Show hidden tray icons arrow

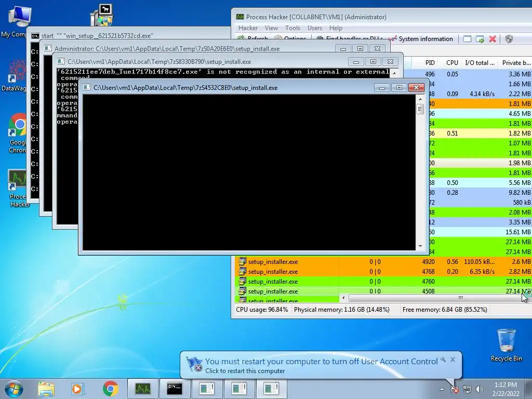442,389
